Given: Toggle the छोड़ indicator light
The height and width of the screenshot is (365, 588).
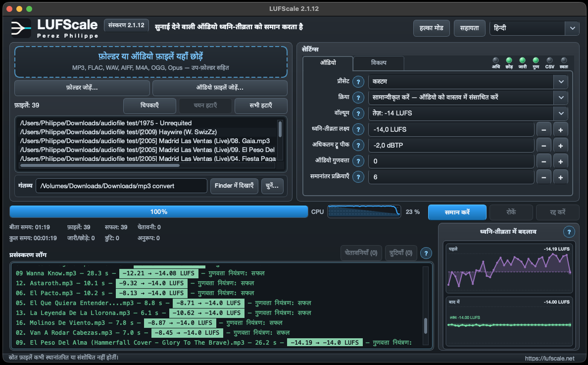Looking at the screenshot, I should point(509,60).
